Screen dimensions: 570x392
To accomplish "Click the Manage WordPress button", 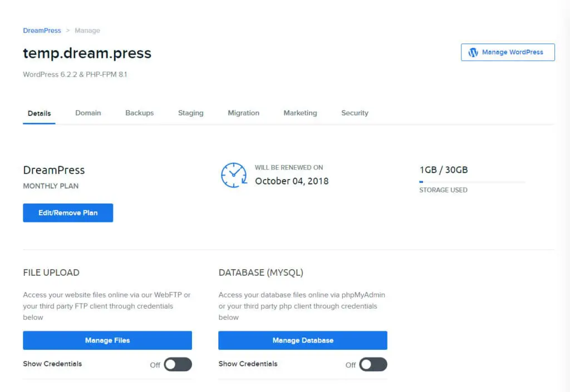I will coord(508,52).
